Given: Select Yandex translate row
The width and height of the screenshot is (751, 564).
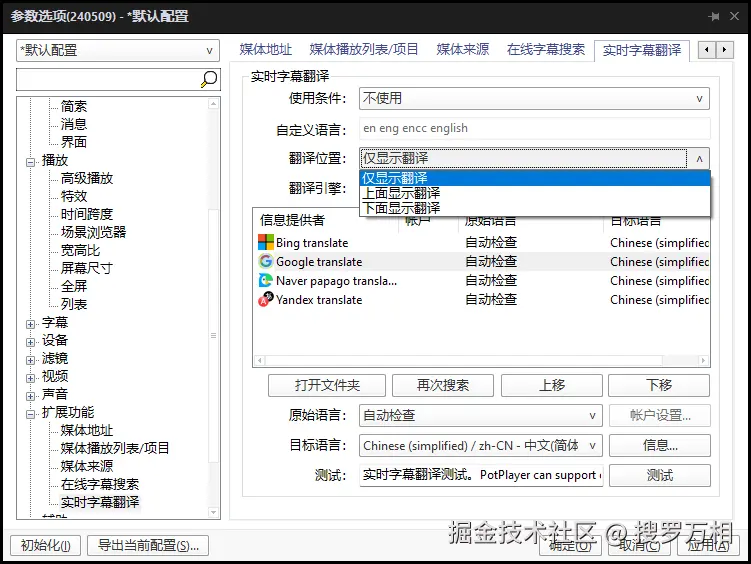Looking at the screenshot, I should (483, 300).
